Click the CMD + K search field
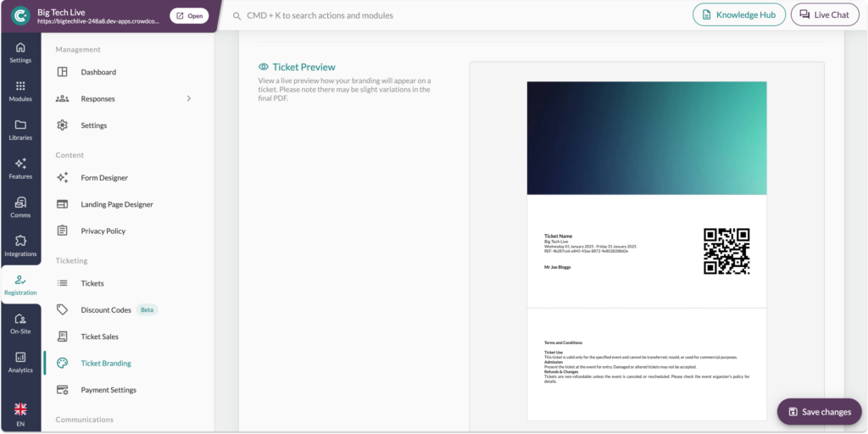The image size is (868, 434). [x=424, y=15]
